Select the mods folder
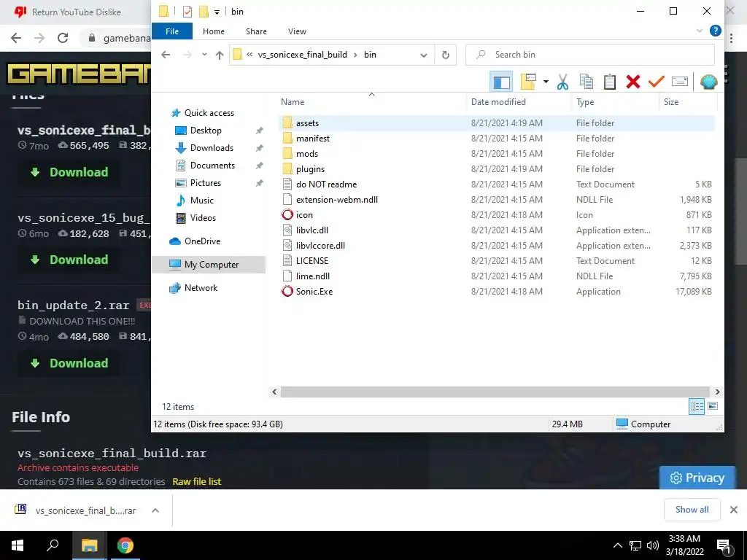Screen dimensions: 747x560 click(x=497, y=153)
